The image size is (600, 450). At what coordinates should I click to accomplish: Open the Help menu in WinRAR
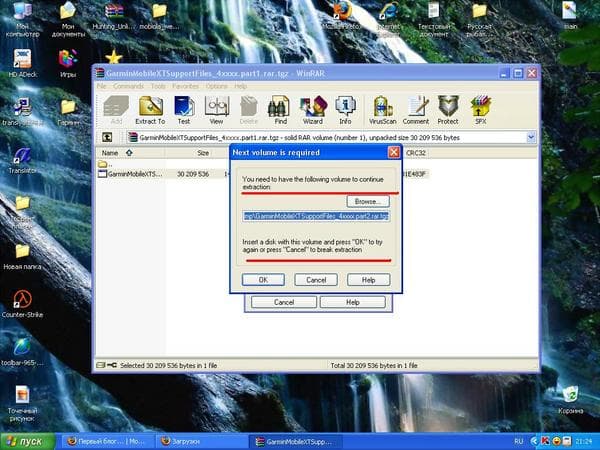[x=240, y=86]
